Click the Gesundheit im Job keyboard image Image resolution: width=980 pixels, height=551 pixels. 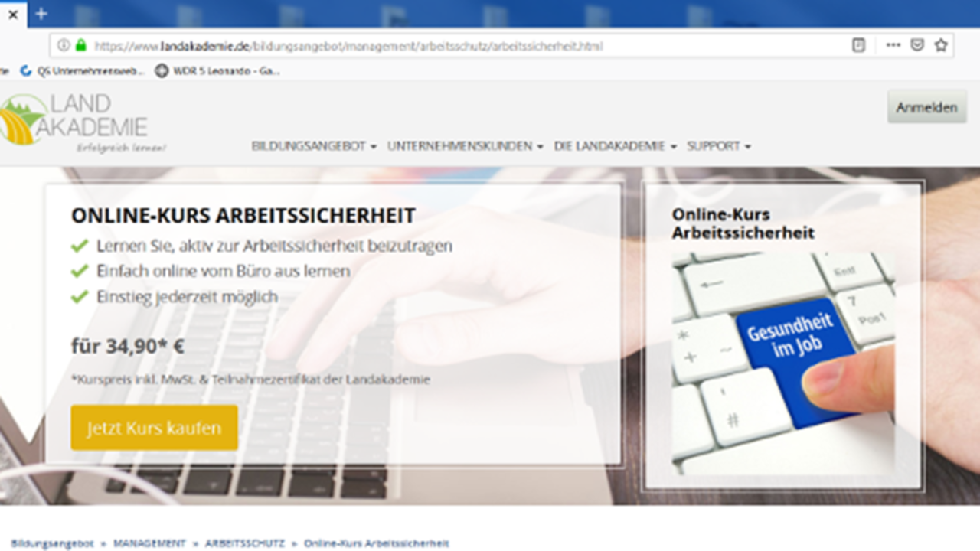[x=783, y=364]
